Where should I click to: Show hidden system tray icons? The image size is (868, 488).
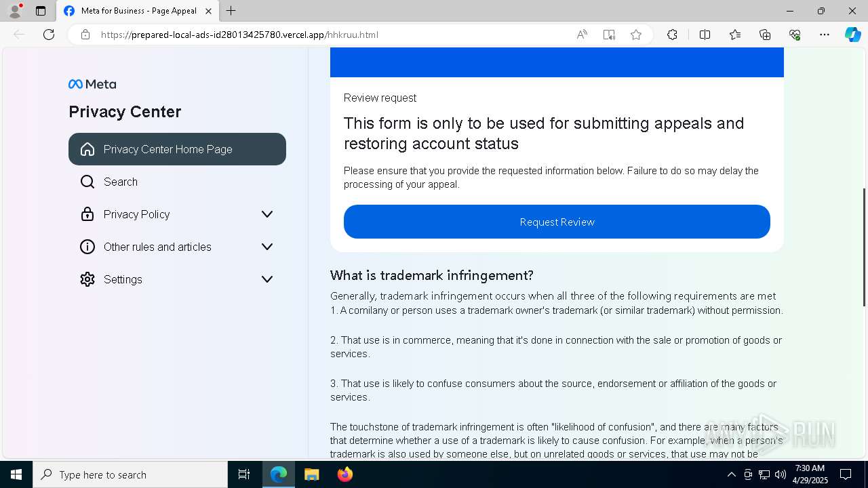[x=731, y=474]
